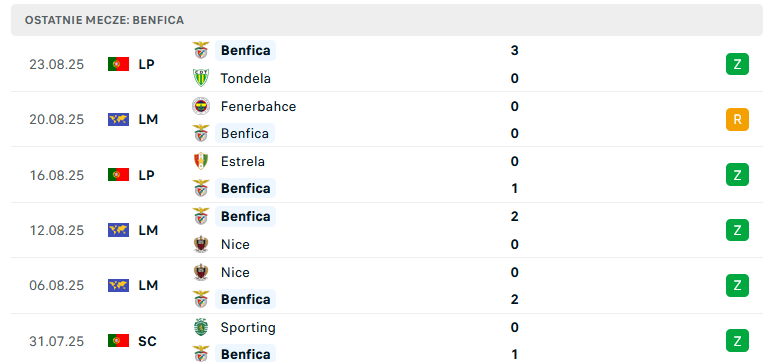Click LM competition label in 06.08.25 row
This screenshot has height=362, width=763.
pyautogui.click(x=148, y=285)
